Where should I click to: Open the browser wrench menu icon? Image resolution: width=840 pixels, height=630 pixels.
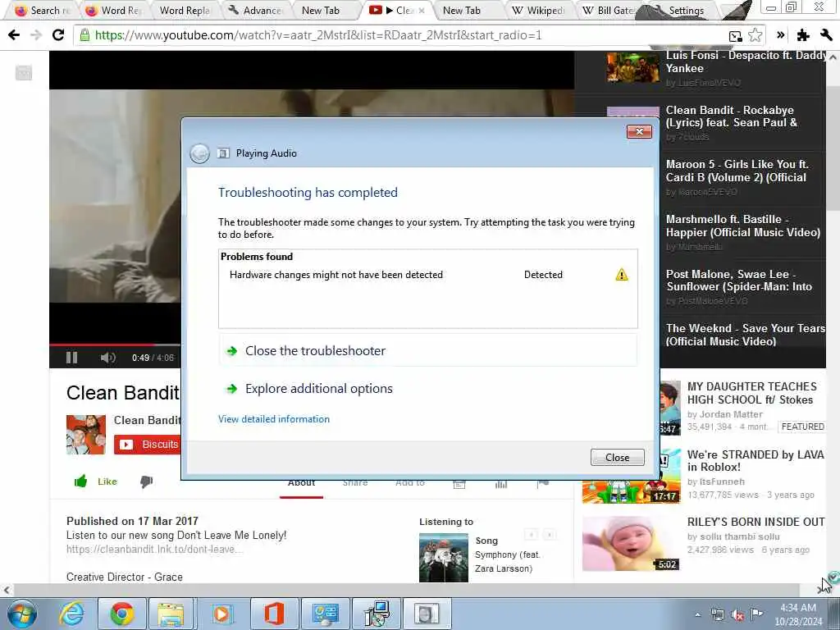[825, 35]
